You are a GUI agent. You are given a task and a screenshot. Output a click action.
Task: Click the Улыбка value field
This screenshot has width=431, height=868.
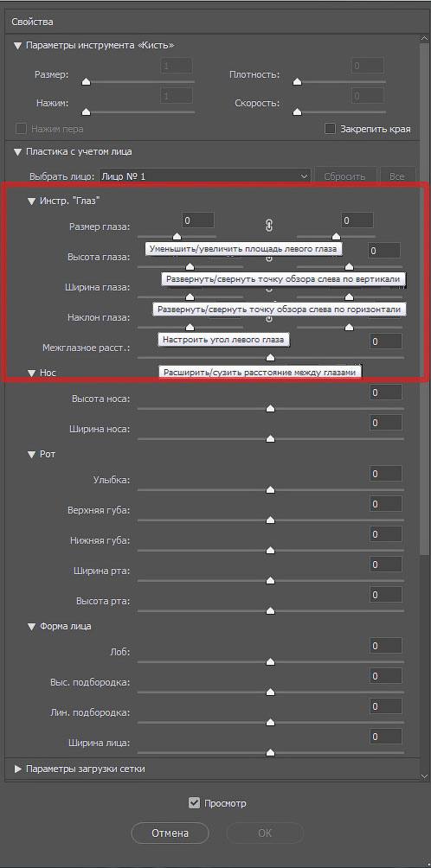(x=386, y=474)
